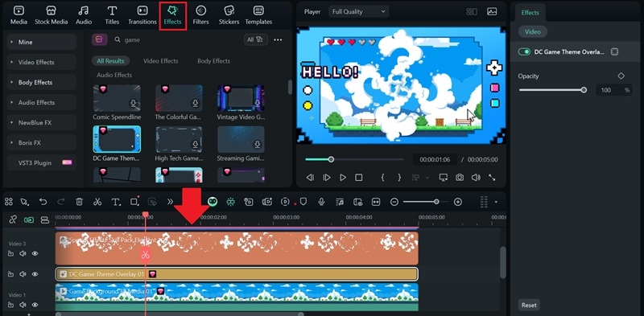Screen dimensions: 644x316
Task: Open the Titles tab
Action: [112, 15]
